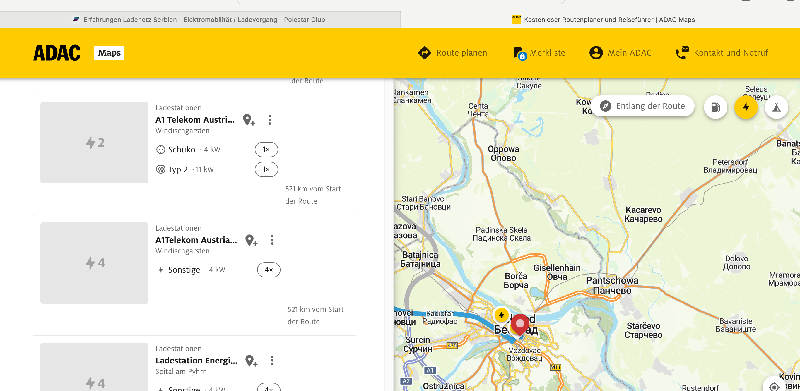Image resolution: width=800 pixels, height=391 pixels.
Task: Open the A1 Telekom Austri... station title
Action: pos(195,120)
